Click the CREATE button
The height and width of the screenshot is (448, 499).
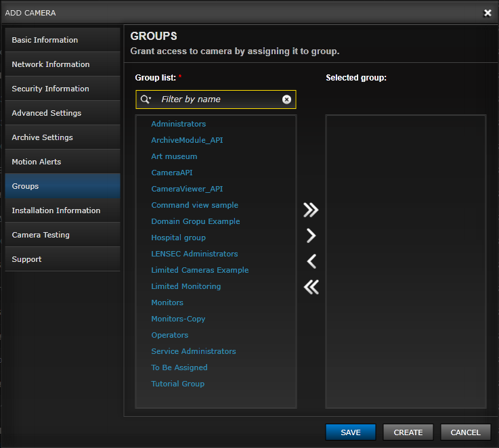408,432
